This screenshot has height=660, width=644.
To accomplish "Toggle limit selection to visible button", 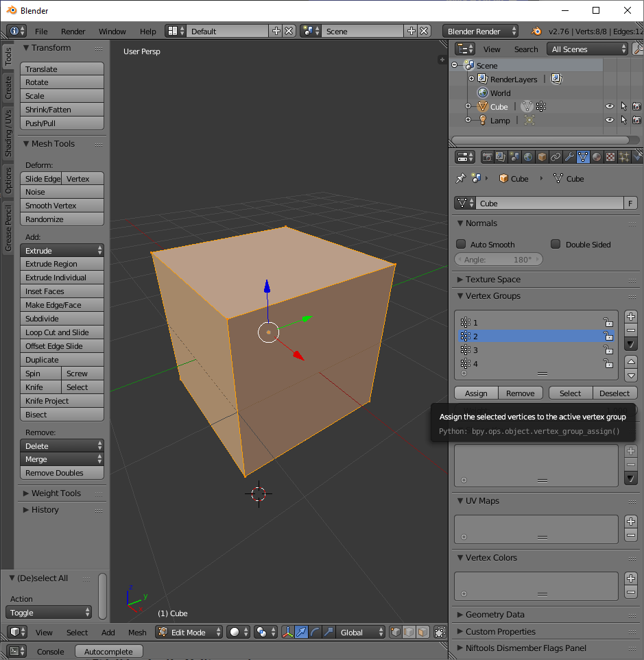I will tap(440, 632).
